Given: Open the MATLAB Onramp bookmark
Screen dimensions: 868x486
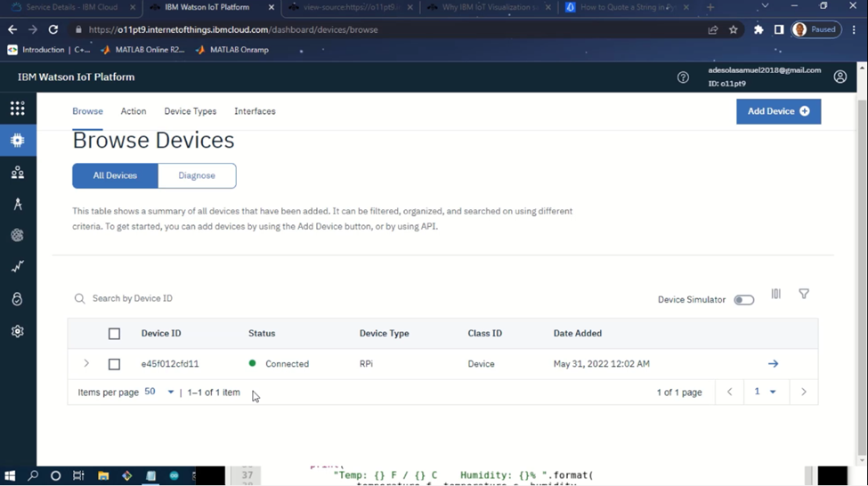Looking at the screenshot, I should coord(232,50).
